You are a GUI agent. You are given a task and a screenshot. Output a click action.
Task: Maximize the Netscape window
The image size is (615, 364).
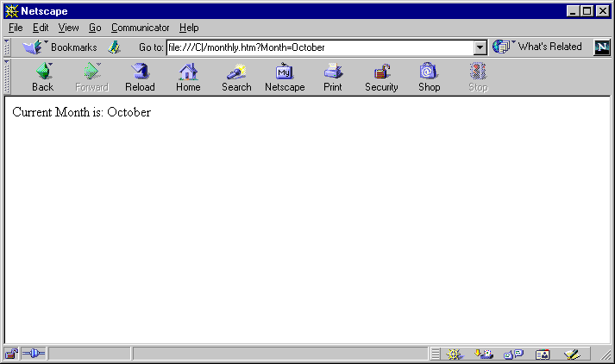(x=587, y=11)
